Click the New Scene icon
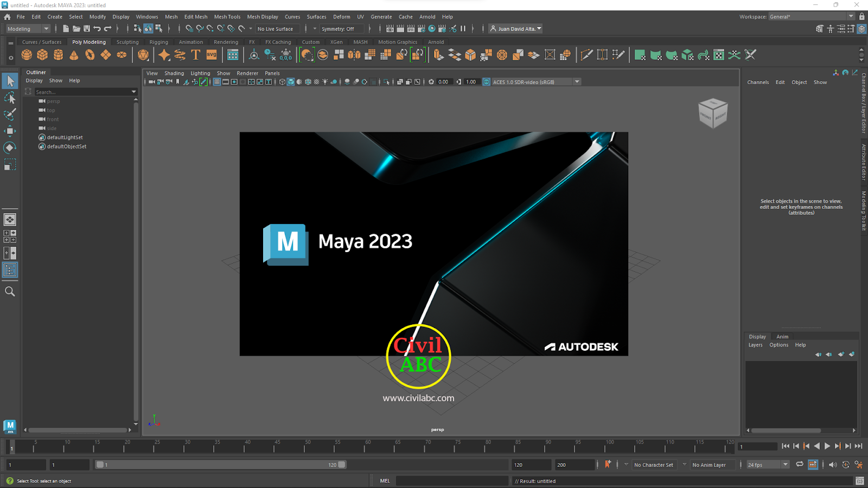Screen dimensions: 868x488 click(66, 29)
